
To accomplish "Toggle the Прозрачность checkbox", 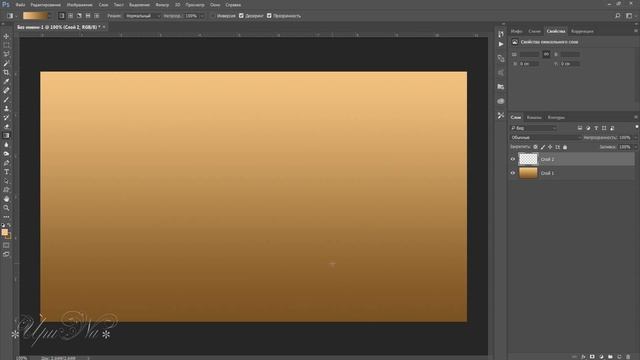I will pyautogui.click(x=269, y=16).
